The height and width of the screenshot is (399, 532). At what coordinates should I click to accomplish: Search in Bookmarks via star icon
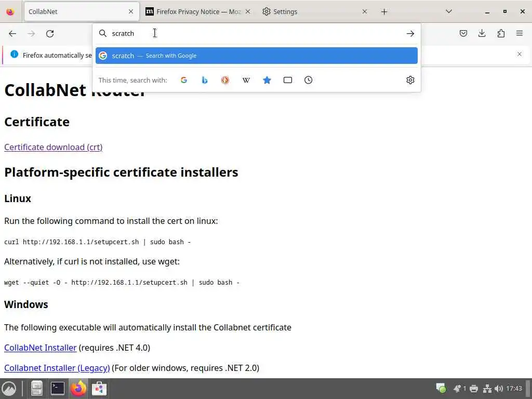(x=267, y=80)
